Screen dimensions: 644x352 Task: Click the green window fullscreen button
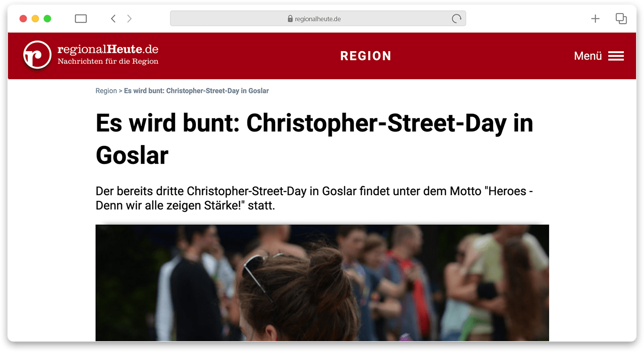click(47, 19)
